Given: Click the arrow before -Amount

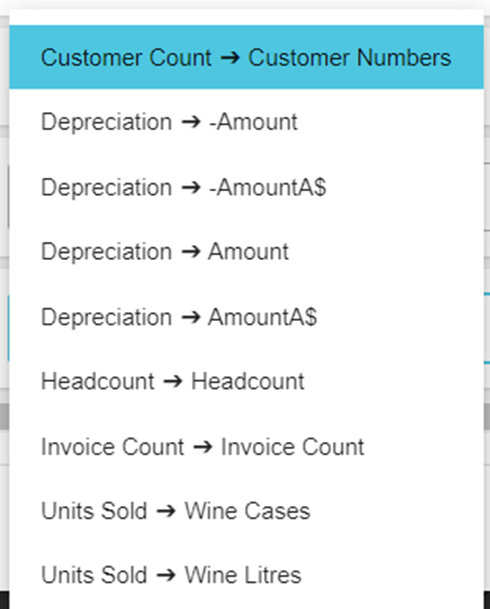Looking at the screenshot, I should (x=191, y=123).
